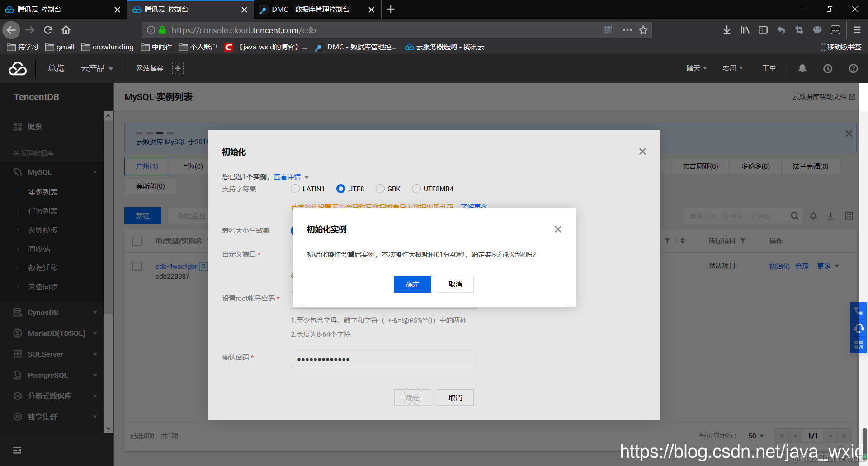This screenshot has width=868, height=466.
Task: Open the history clock icon
Action: [x=828, y=68]
